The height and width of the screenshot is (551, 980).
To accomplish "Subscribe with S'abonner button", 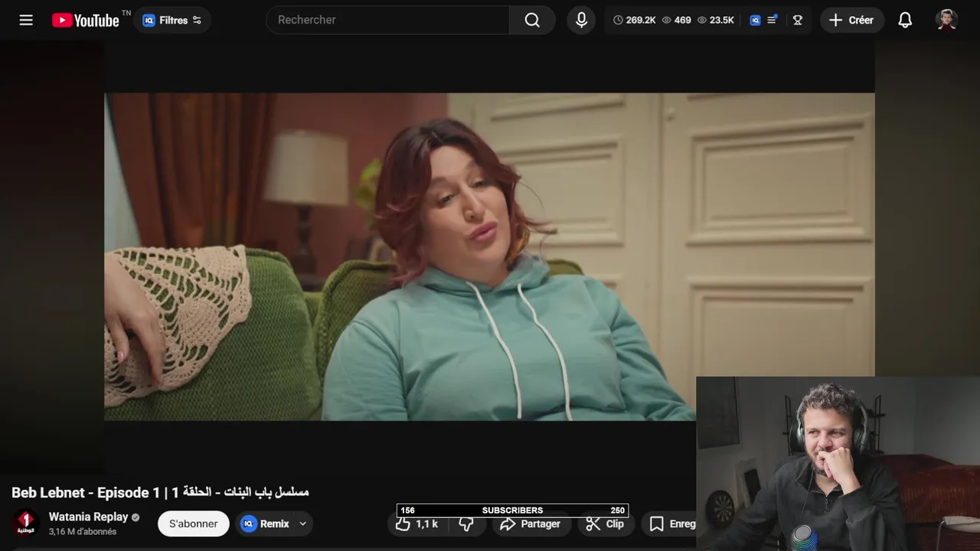I will 193,523.
